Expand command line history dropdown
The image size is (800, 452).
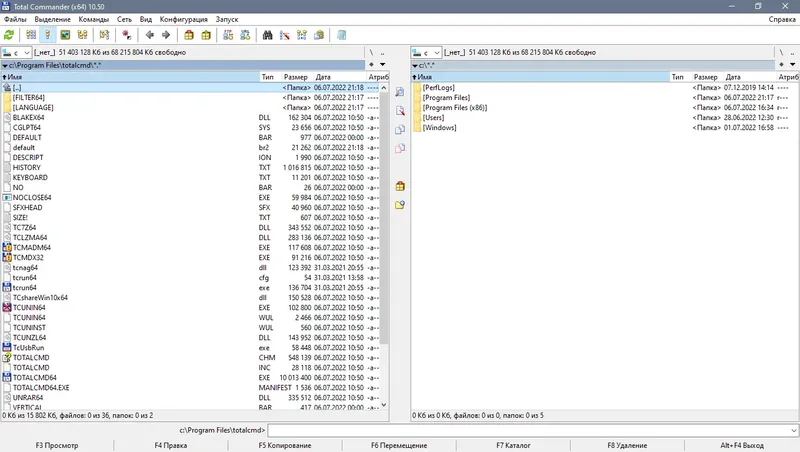[x=793, y=431]
